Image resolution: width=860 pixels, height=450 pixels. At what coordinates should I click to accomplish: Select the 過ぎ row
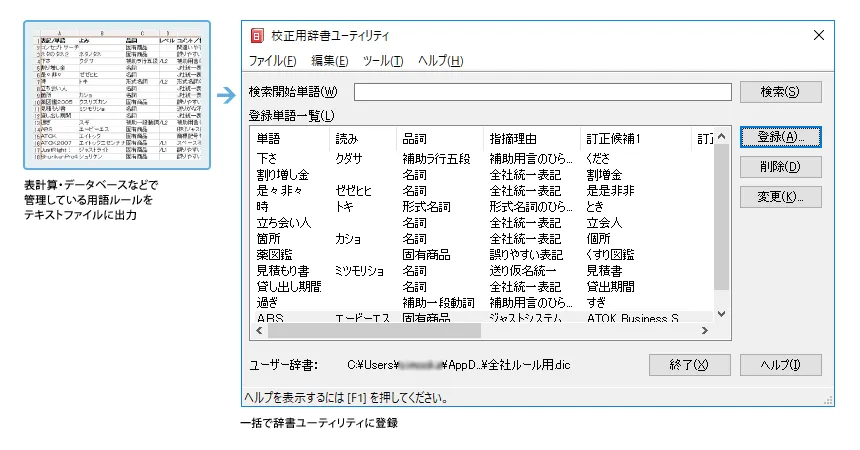coord(483,302)
